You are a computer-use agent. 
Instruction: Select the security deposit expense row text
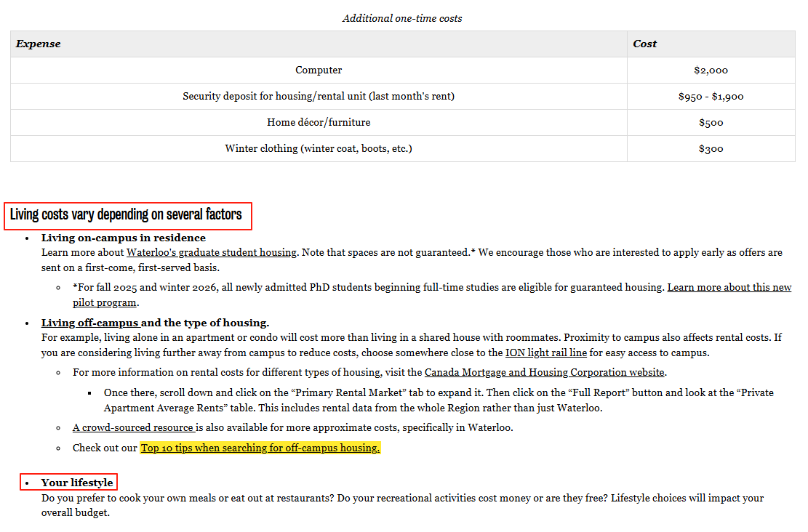(319, 96)
